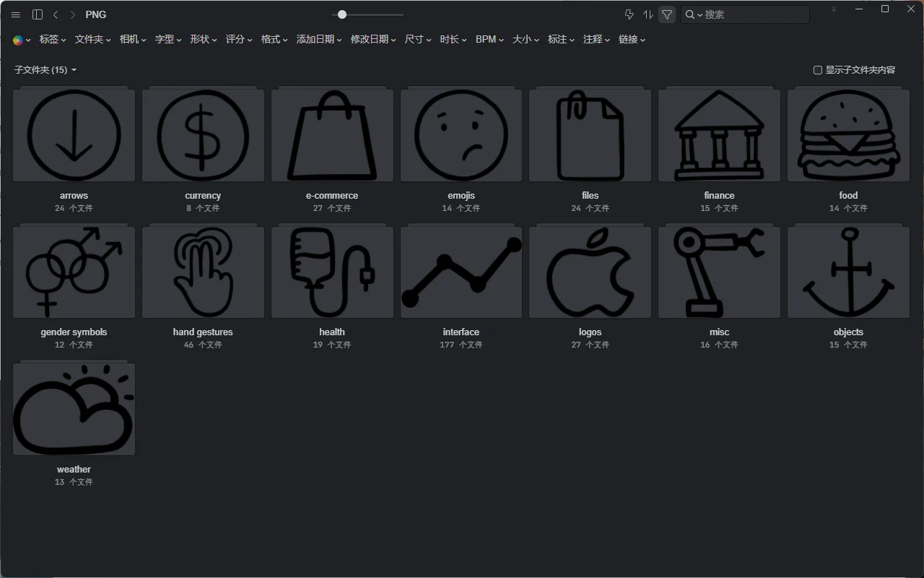Expand the 标注 filter dropdown

click(561, 40)
